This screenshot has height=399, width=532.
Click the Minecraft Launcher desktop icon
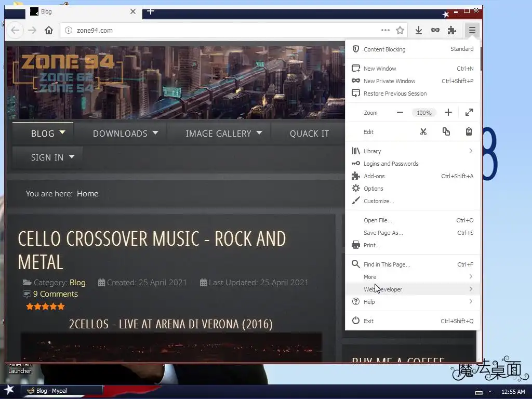pyautogui.click(x=20, y=368)
